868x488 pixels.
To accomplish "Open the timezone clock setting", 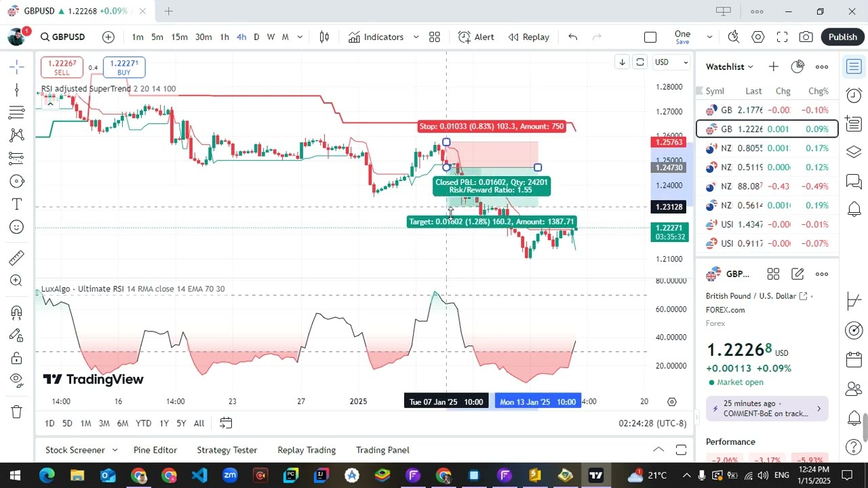I will (x=652, y=423).
